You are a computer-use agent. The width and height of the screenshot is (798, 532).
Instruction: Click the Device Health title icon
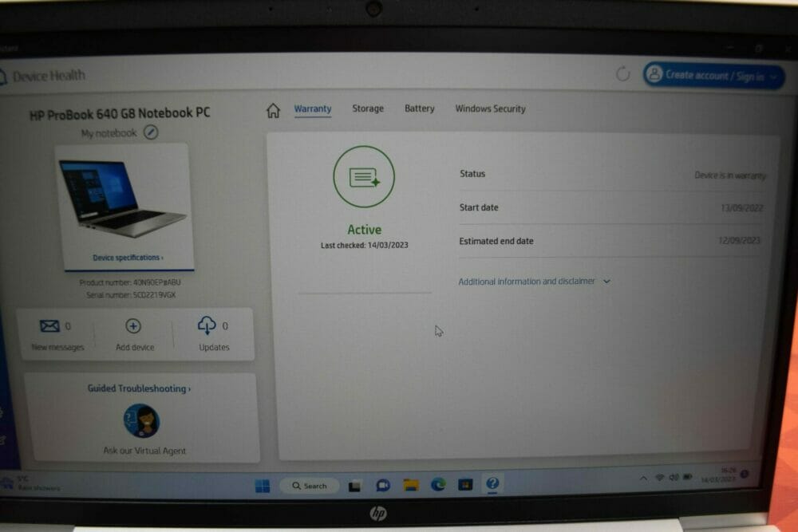click(3, 77)
